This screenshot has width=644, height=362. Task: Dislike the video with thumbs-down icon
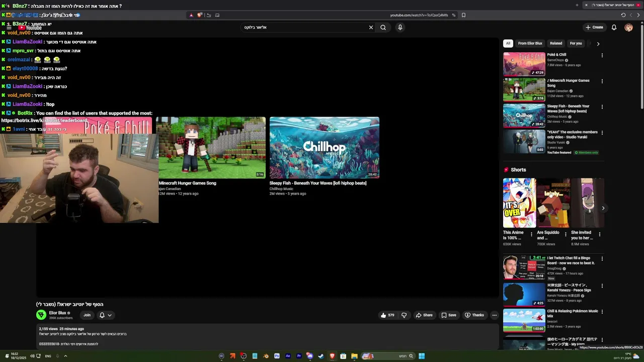(404, 315)
